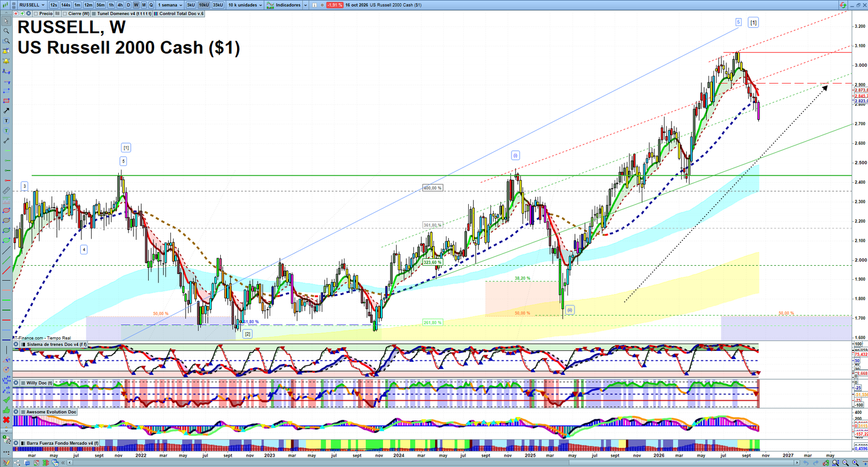Open the RUSSELL instrument dropdown
The width and height of the screenshot is (868, 467).
coord(32,5)
